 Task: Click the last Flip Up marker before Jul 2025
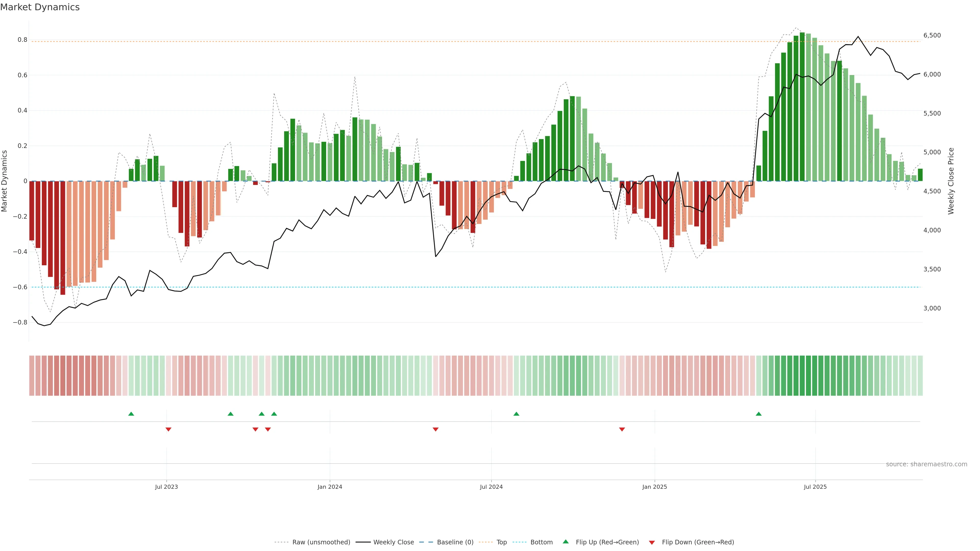758,414
